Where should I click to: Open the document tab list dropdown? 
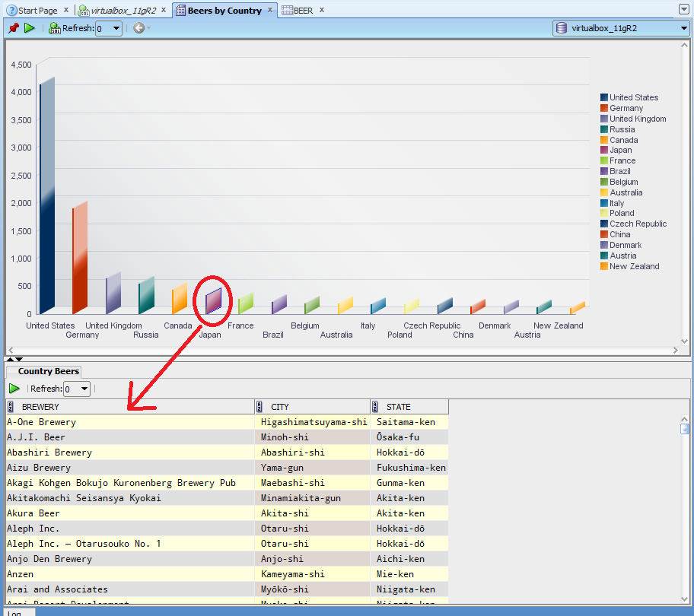pyautogui.click(x=683, y=9)
